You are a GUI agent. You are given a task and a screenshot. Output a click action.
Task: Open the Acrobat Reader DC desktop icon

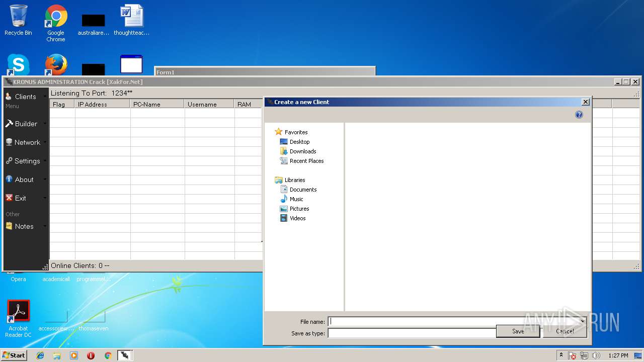point(18,319)
